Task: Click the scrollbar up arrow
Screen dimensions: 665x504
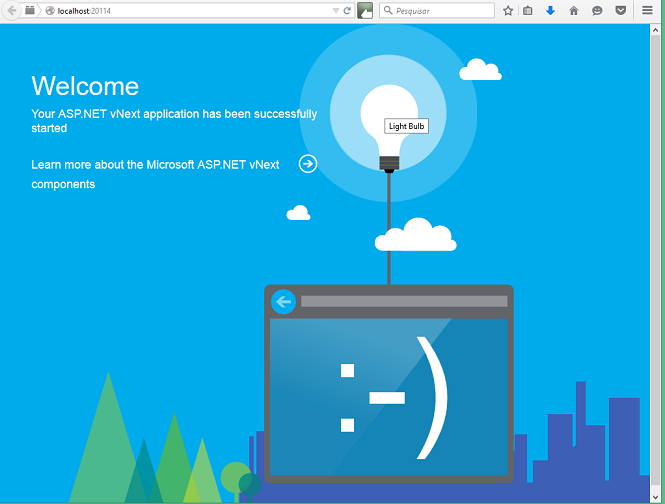Action: click(x=655, y=30)
